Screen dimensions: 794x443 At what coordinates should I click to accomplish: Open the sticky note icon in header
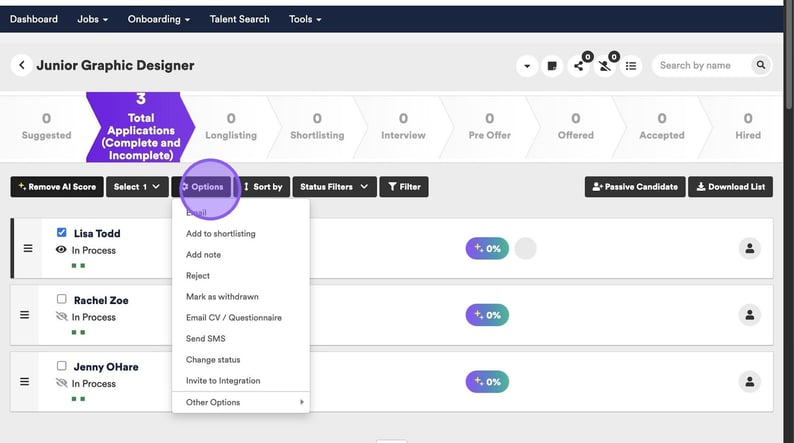551,66
